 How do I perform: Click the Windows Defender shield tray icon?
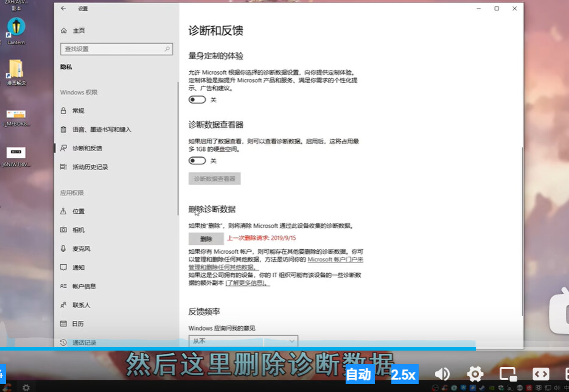[501, 388]
